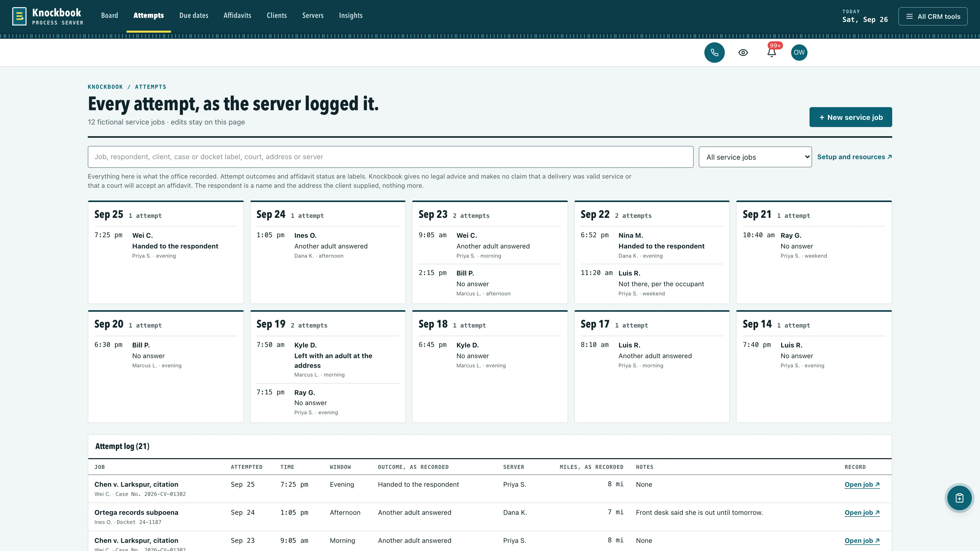The width and height of the screenshot is (980, 551).
Task: Open Setup and resources link
Action: tap(854, 157)
